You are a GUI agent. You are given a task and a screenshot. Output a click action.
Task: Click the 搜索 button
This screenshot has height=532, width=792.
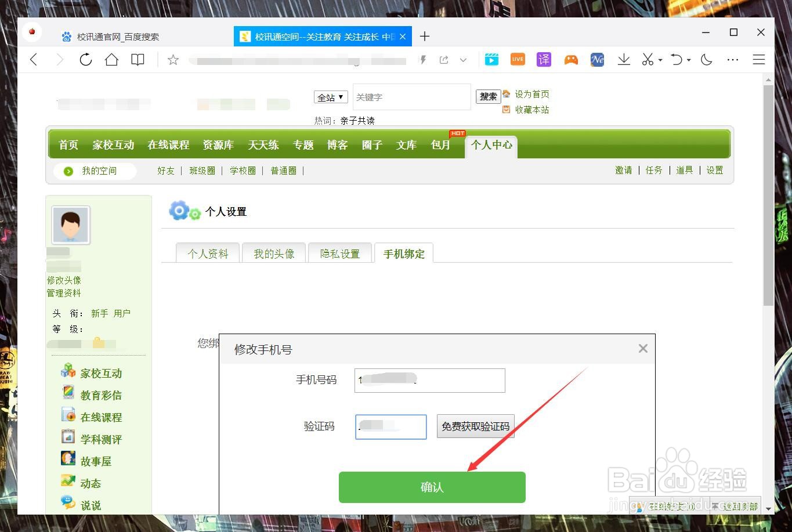[x=488, y=97]
